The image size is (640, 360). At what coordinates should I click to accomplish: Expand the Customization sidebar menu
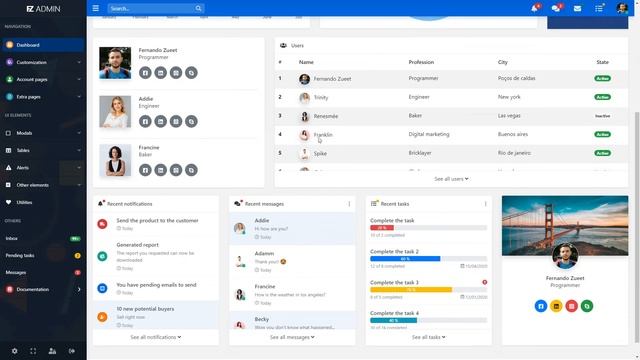tap(43, 62)
